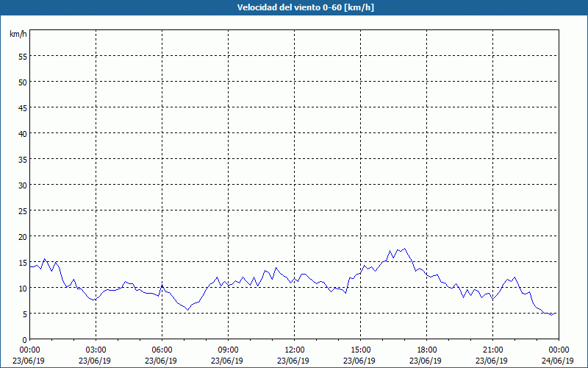Select the y-axis tick label "15"

point(22,263)
